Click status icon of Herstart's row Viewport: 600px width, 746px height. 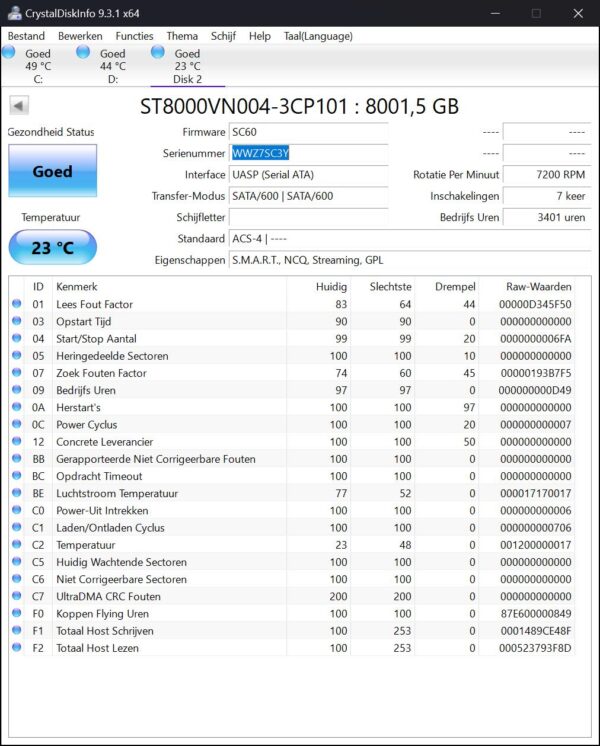17,407
